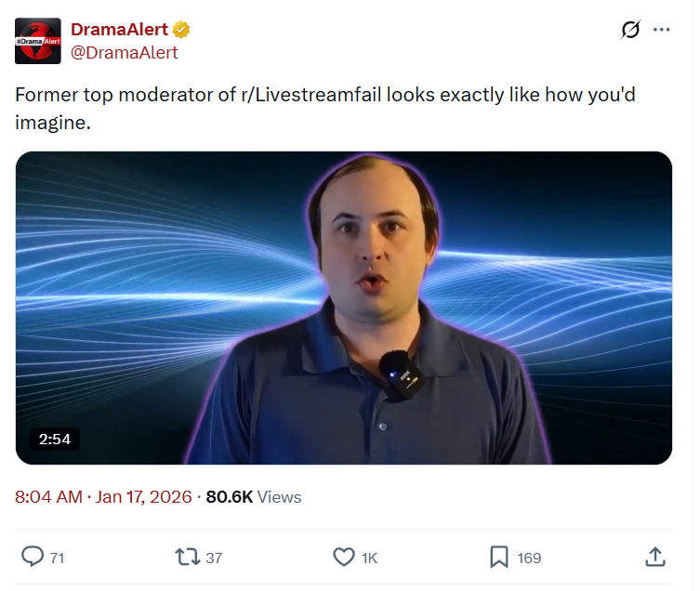Click the gold verified badge
This screenshot has height=591, width=700.
(180, 30)
